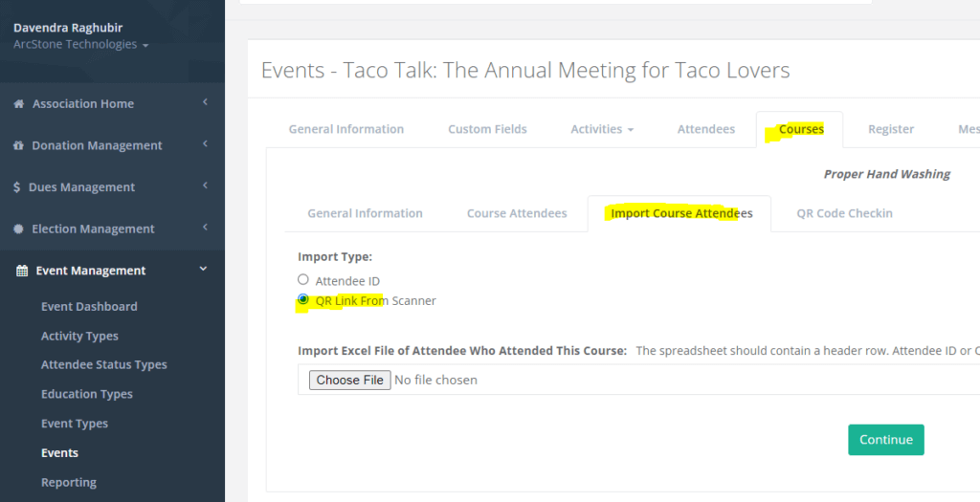Go to Attendee Status Types link
Viewport: 980px width, 502px height.
tap(103, 365)
